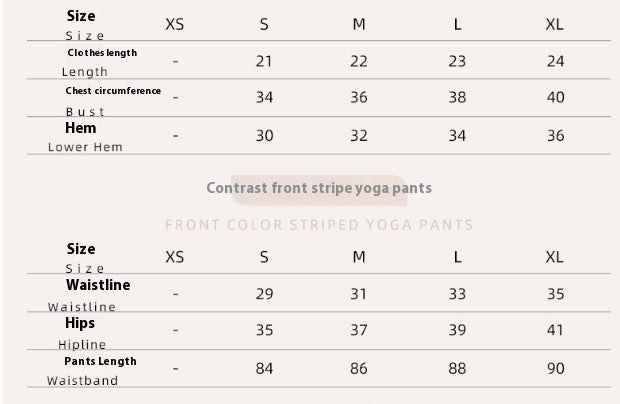Select the Pants Length row label

tap(100, 361)
